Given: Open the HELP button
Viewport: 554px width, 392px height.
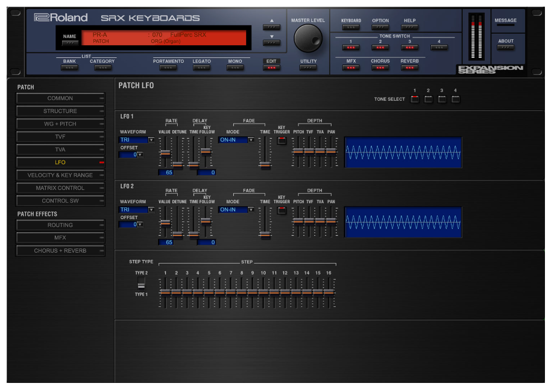Looking at the screenshot, I should [x=409, y=27].
